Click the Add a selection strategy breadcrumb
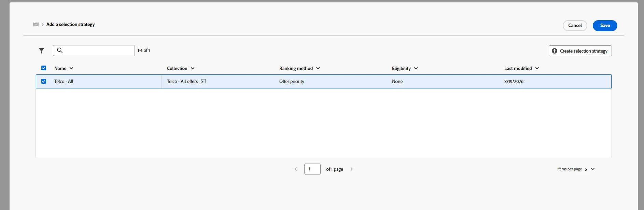The width and height of the screenshot is (644, 210). (71, 24)
